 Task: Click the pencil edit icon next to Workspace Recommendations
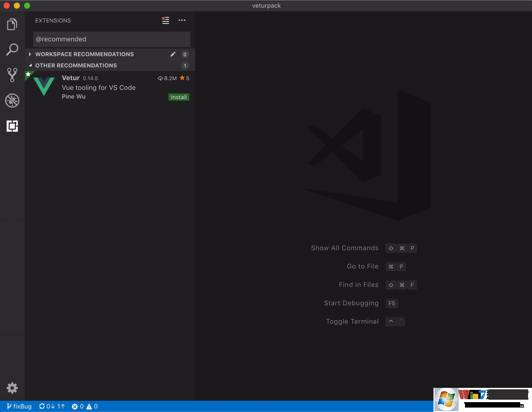172,54
